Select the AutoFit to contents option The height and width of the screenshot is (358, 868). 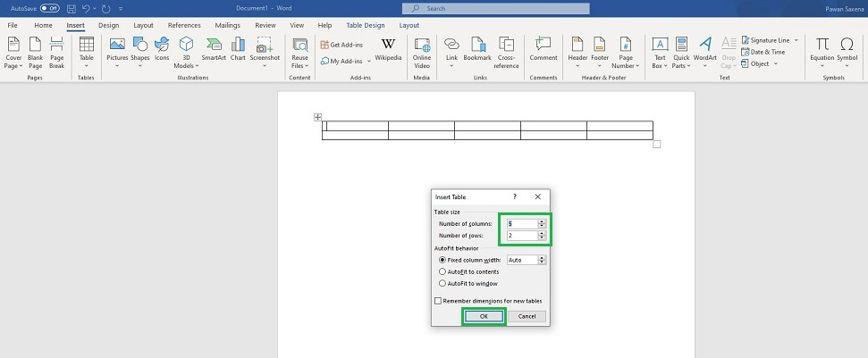point(442,271)
